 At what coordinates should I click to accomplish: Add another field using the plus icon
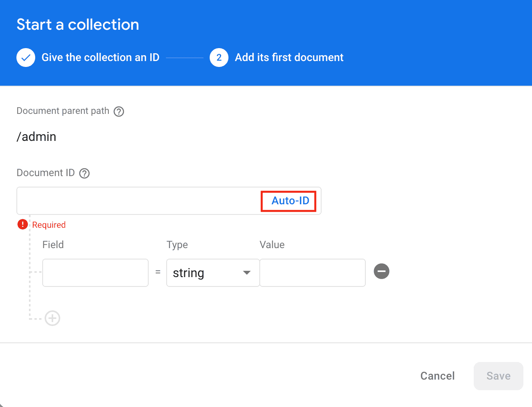click(x=52, y=318)
